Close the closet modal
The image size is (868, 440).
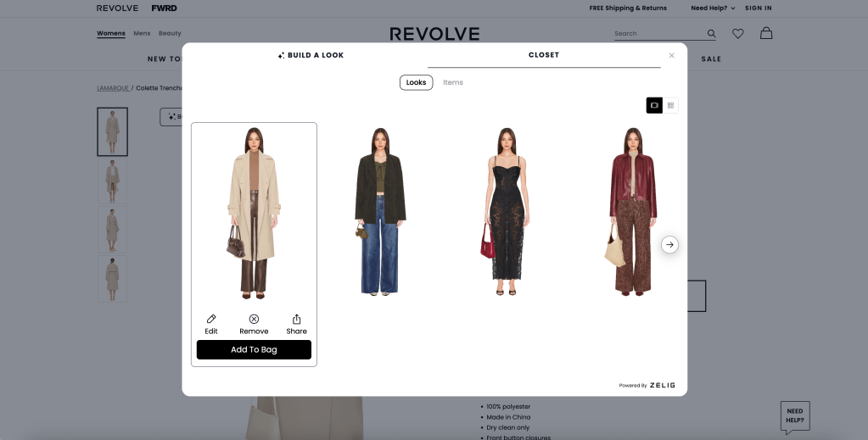tap(671, 55)
